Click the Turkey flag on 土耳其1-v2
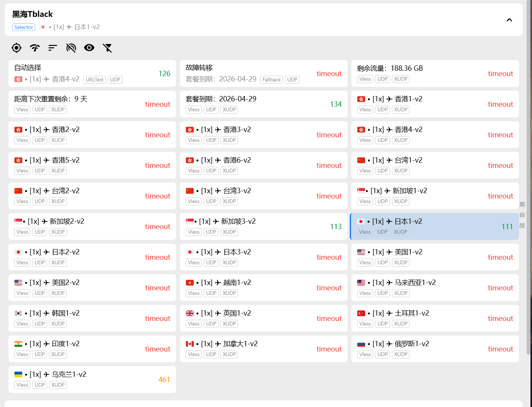Screen dimensions: 532x407 361,313
